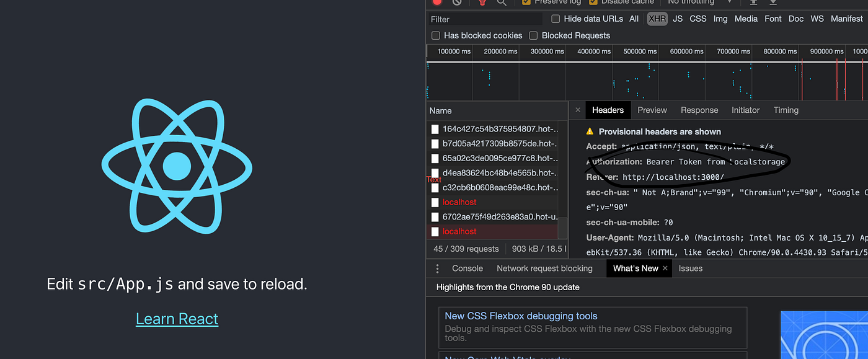Click the clear network log icon
Screen dimensions: 868x359
point(455,3)
